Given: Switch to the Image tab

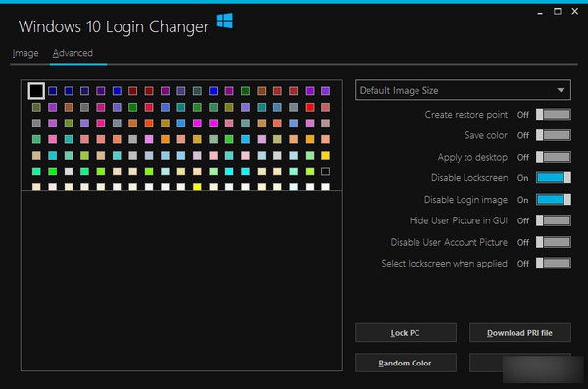Looking at the screenshot, I should pyautogui.click(x=25, y=53).
